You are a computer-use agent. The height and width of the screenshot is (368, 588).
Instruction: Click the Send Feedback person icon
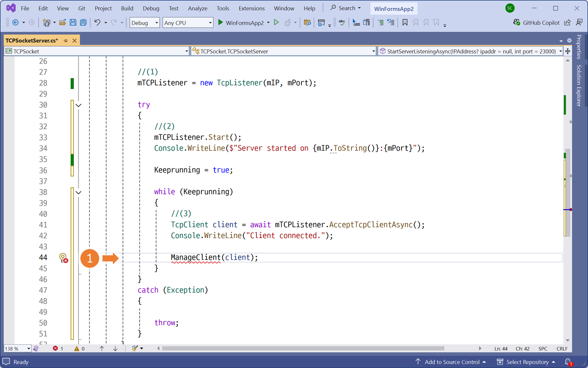click(x=579, y=22)
